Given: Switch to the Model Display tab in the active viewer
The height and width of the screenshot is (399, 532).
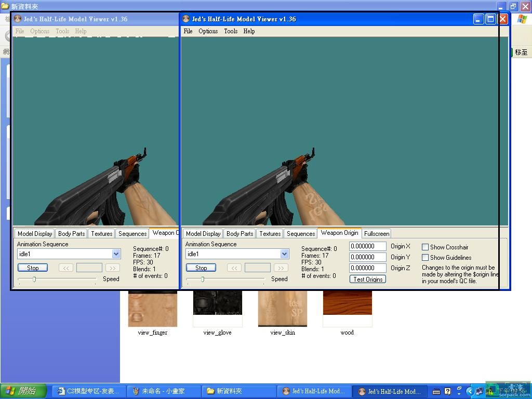Looking at the screenshot, I should coord(203,233).
